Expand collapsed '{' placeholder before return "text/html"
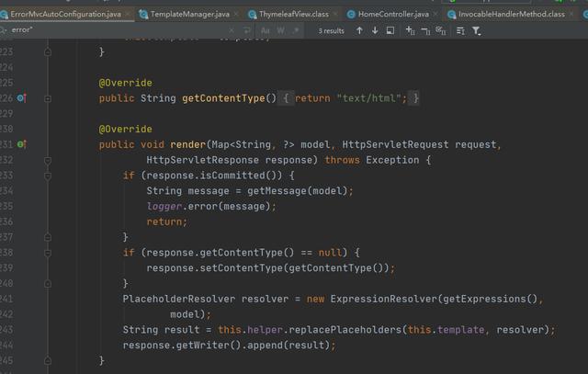Screen dimensions: 588x374 [286, 98]
